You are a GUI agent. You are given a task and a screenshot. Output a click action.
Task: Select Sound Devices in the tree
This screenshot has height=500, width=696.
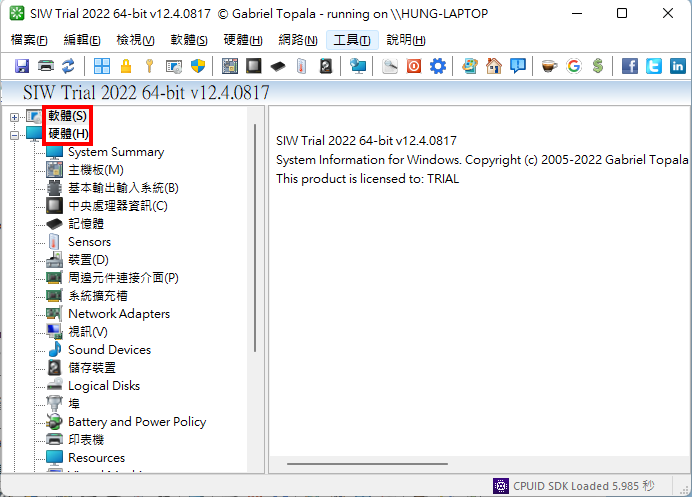(x=109, y=350)
